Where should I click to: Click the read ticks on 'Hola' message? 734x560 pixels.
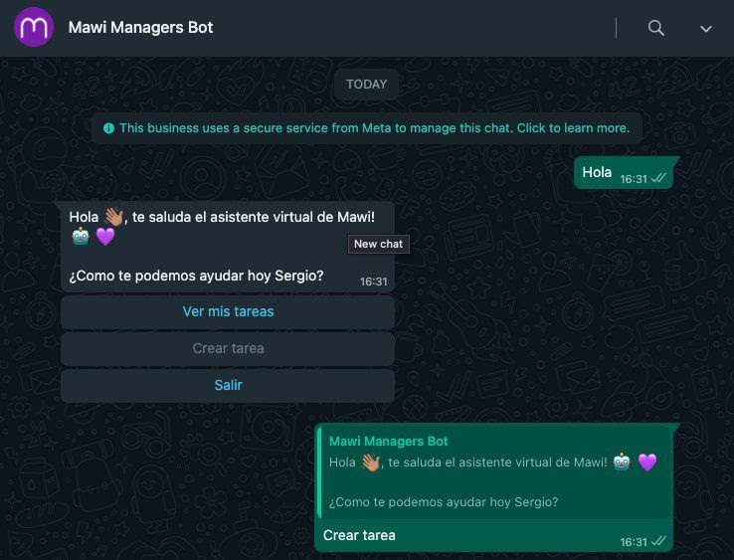pos(658,178)
